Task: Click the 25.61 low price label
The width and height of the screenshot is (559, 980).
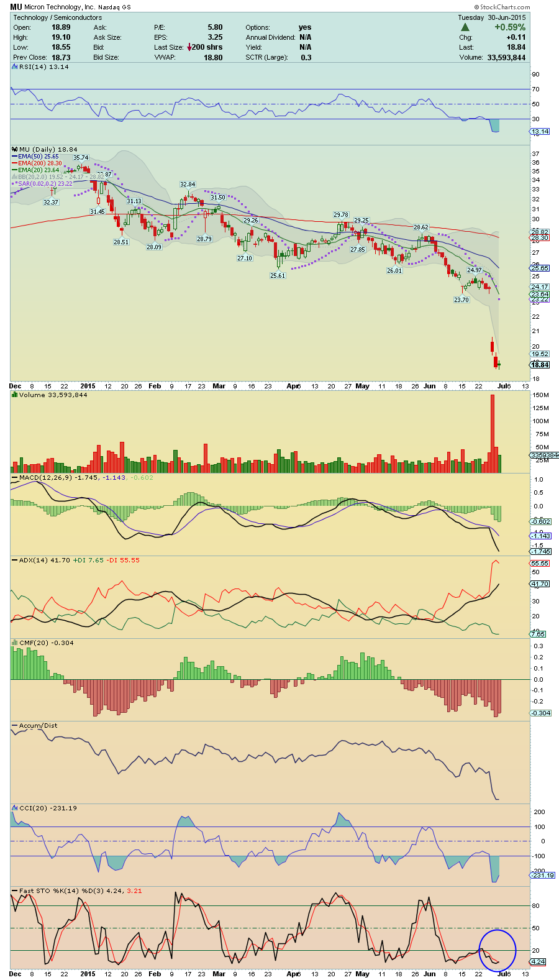Action: click(x=278, y=275)
